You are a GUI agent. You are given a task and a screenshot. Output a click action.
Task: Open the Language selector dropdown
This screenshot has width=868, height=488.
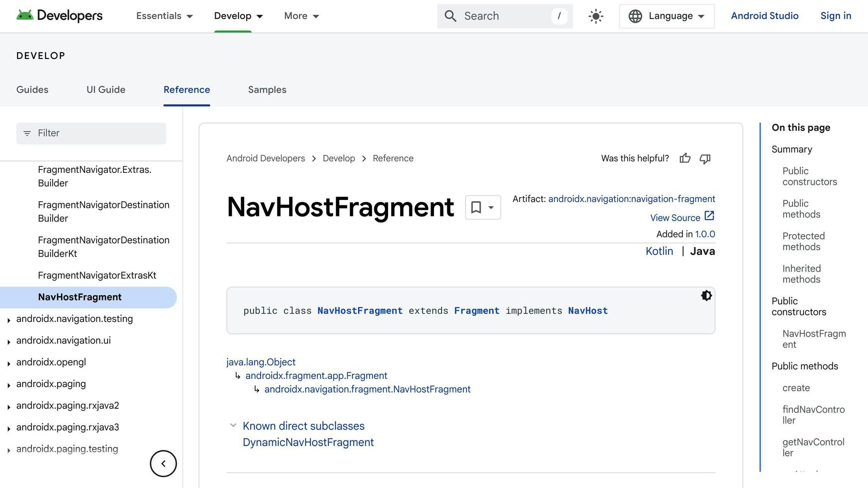[x=666, y=16]
